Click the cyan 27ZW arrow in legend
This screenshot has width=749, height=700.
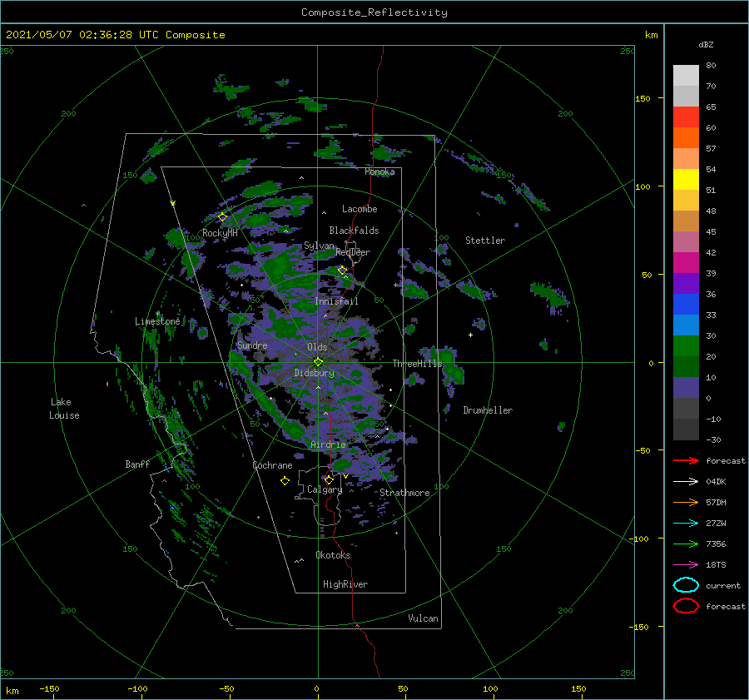click(686, 524)
